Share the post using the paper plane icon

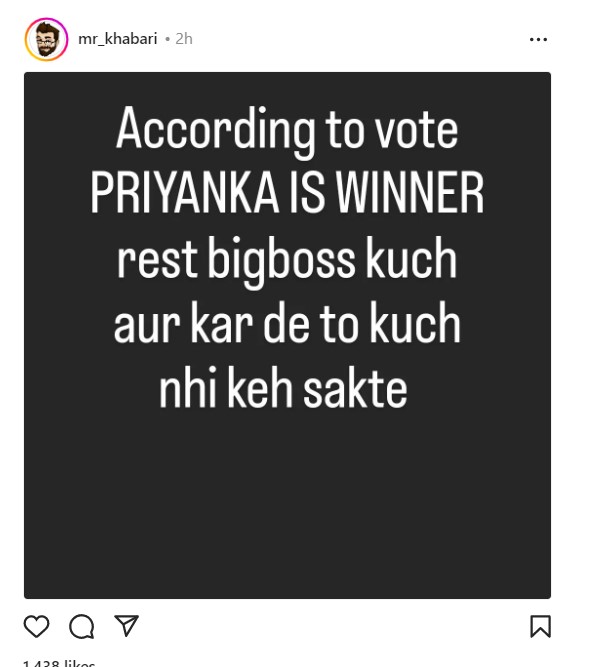pos(126,625)
